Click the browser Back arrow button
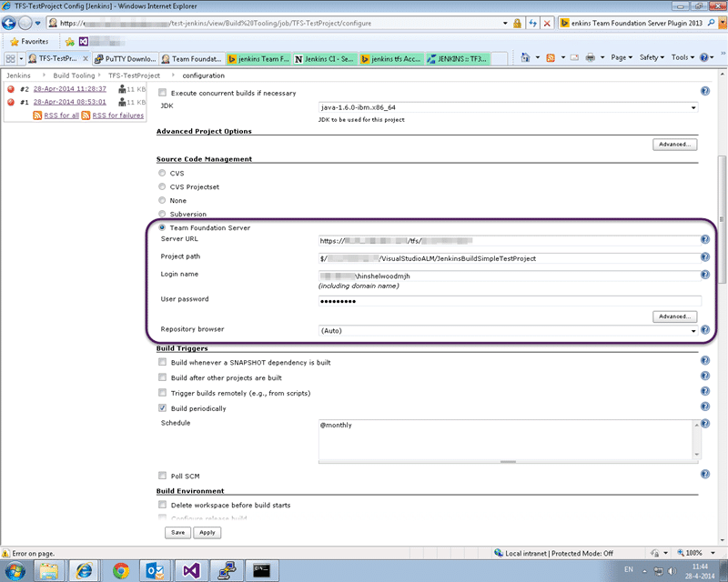 click(x=9, y=23)
